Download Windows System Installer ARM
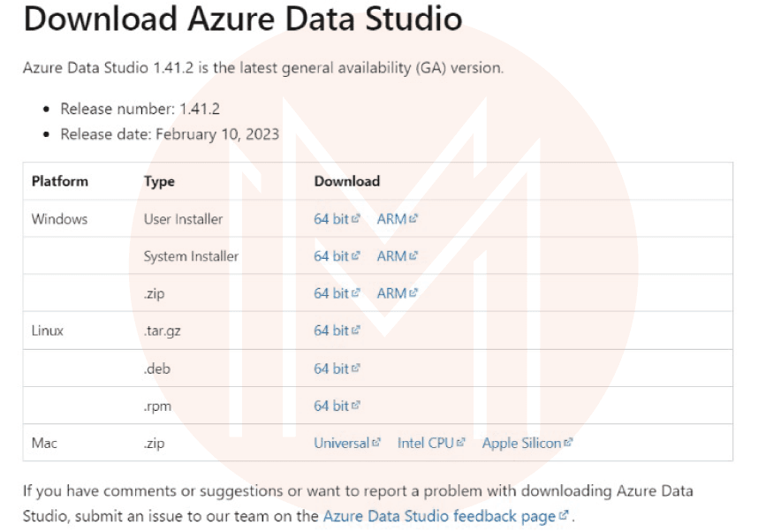The height and width of the screenshot is (532, 766). (391, 256)
